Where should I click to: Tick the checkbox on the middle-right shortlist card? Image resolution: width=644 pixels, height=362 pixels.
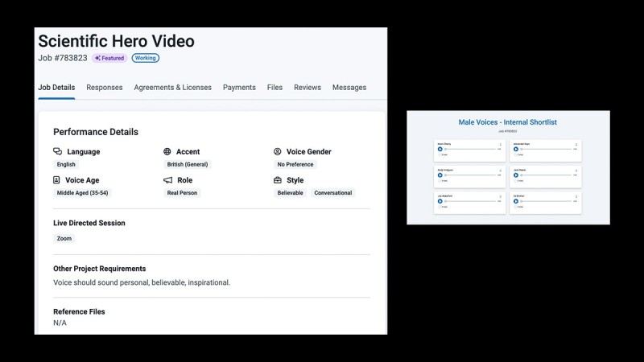(x=515, y=180)
